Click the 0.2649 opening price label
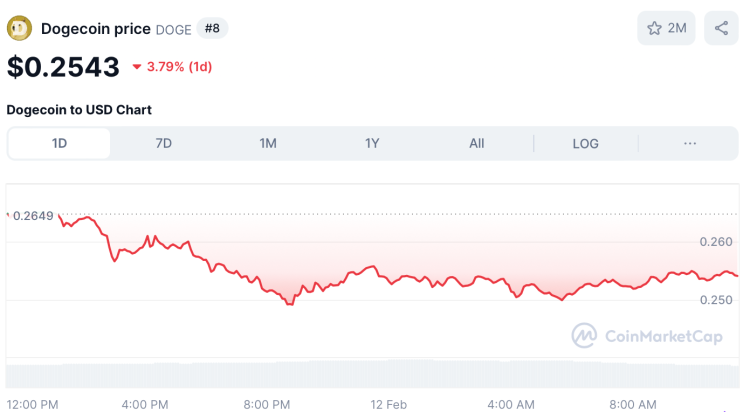The height and width of the screenshot is (412, 750). pos(33,215)
